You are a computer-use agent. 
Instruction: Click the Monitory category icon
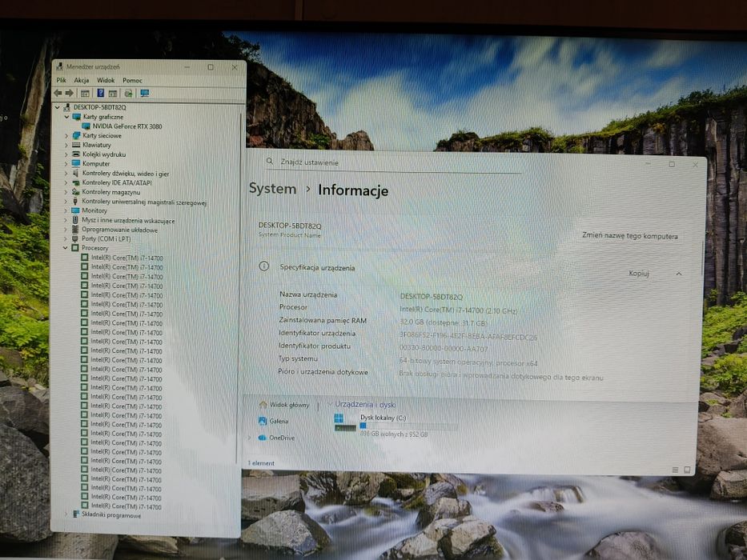(x=75, y=210)
